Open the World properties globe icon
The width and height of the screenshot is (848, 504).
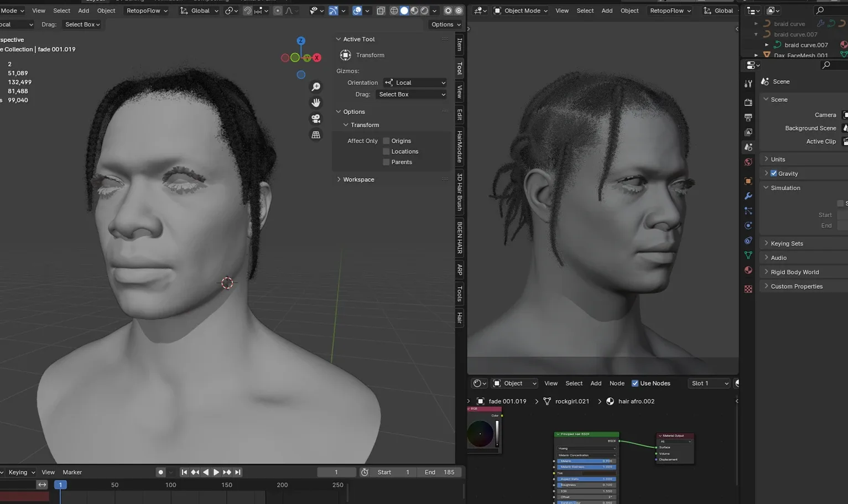[x=748, y=162]
